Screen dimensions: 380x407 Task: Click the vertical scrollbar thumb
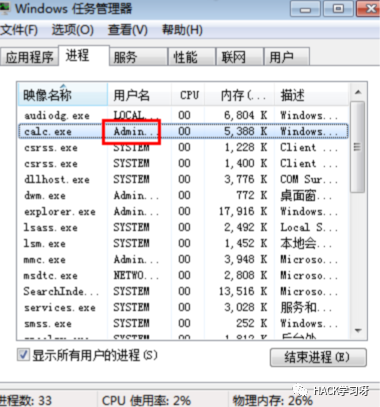tap(358, 147)
